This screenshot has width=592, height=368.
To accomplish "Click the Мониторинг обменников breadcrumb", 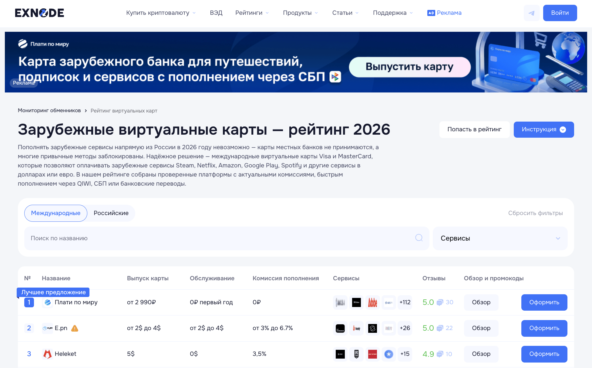I will click(x=49, y=111).
